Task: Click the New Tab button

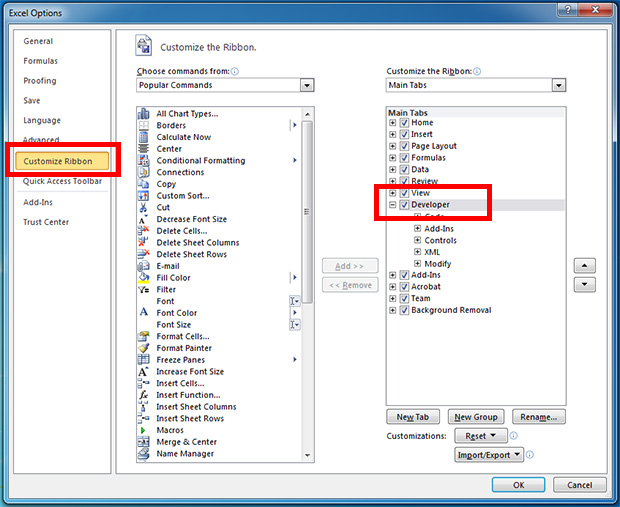Action: 413,417
